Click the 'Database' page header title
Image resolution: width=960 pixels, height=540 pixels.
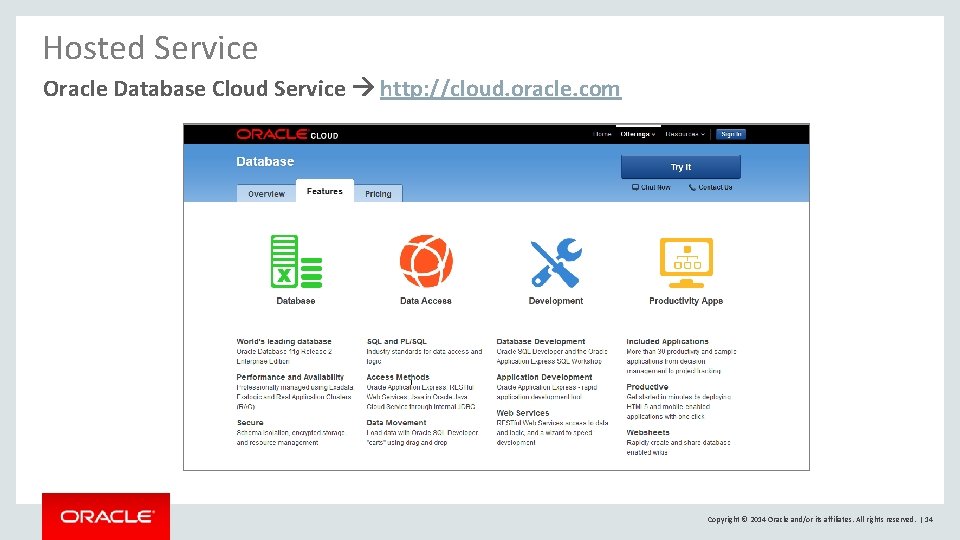coord(265,162)
